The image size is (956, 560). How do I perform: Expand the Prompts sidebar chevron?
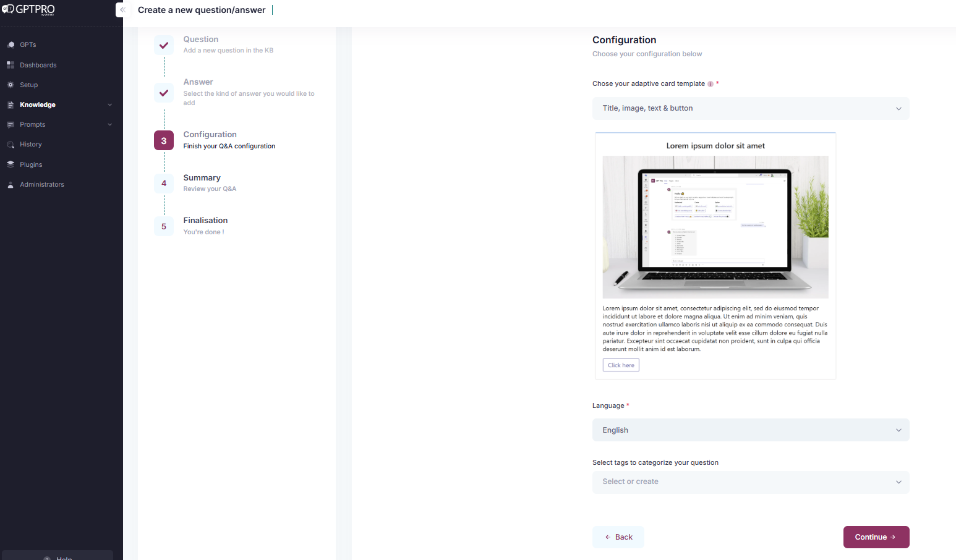point(109,124)
